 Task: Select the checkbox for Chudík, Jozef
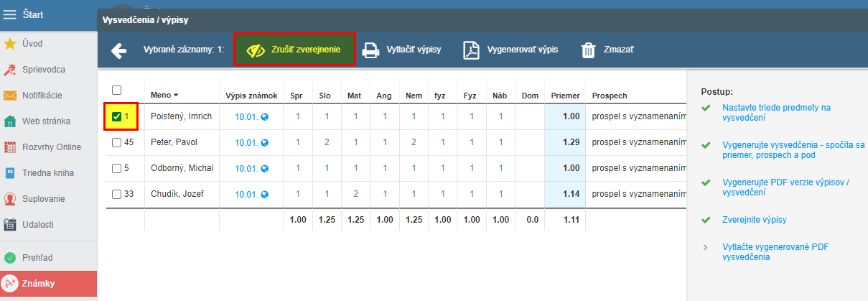click(116, 194)
